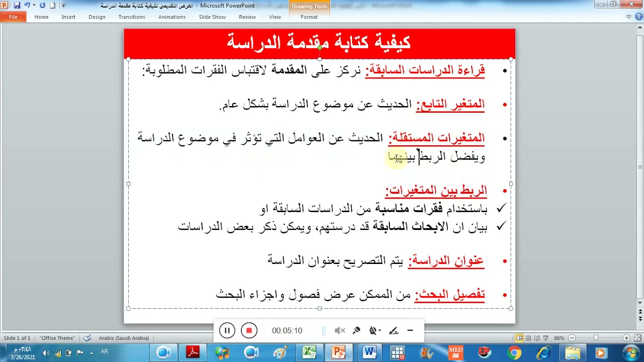Go to previous slide via double-arrow
This screenshot has width=644, height=362.
pyautogui.click(x=640, y=312)
